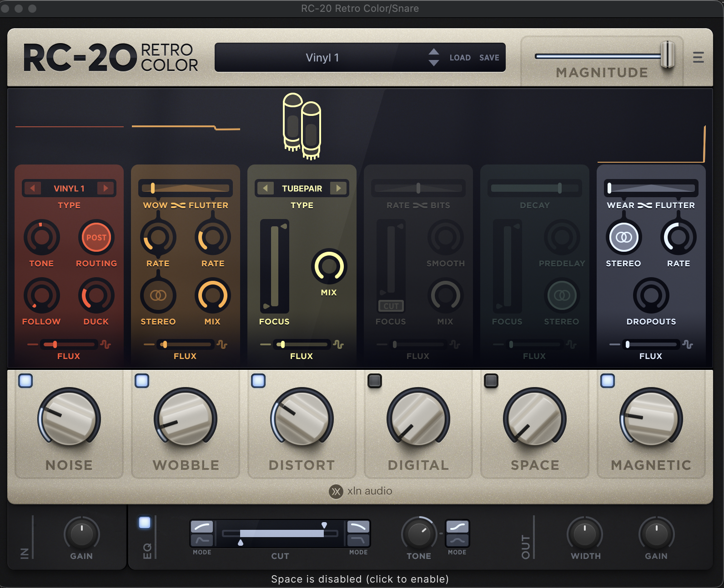
Task: Toggle the POST routing button
Action: 96,237
